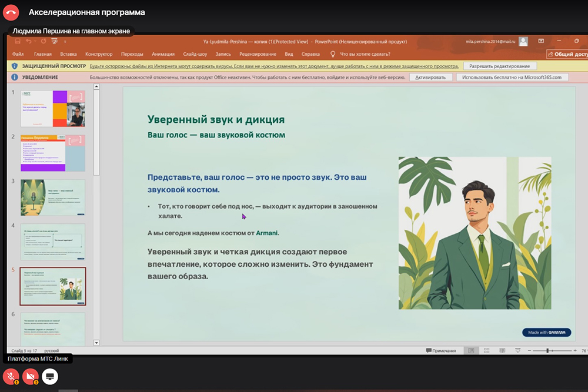Toggle screen sharing button at bottom
The width and height of the screenshot is (588, 392).
pyautogui.click(x=50, y=376)
